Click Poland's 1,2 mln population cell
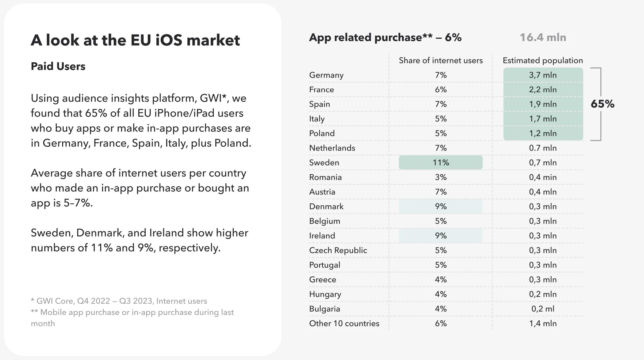 pos(543,133)
